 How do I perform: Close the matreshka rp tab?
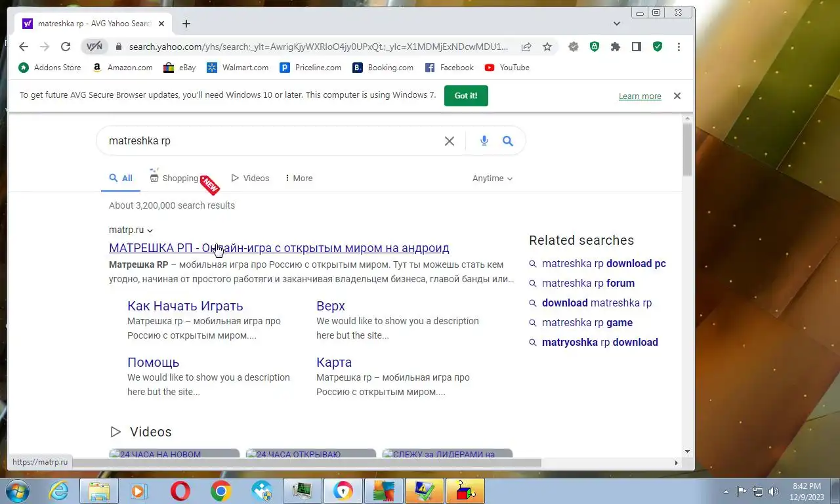pyautogui.click(x=161, y=24)
